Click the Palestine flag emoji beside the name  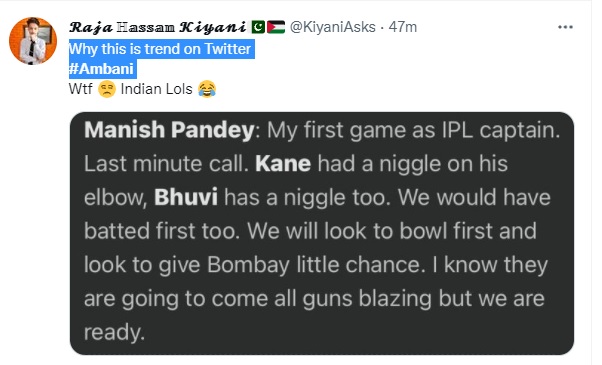click(x=276, y=27)
